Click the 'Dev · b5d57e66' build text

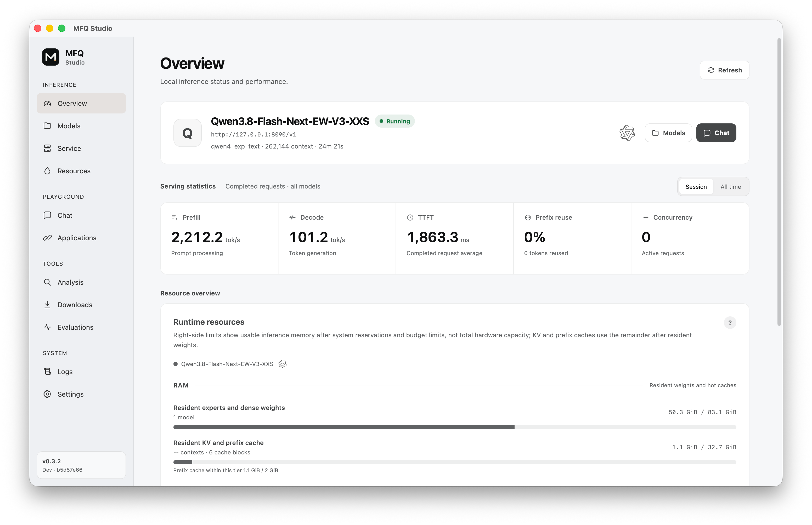click(x=63, y=469)
